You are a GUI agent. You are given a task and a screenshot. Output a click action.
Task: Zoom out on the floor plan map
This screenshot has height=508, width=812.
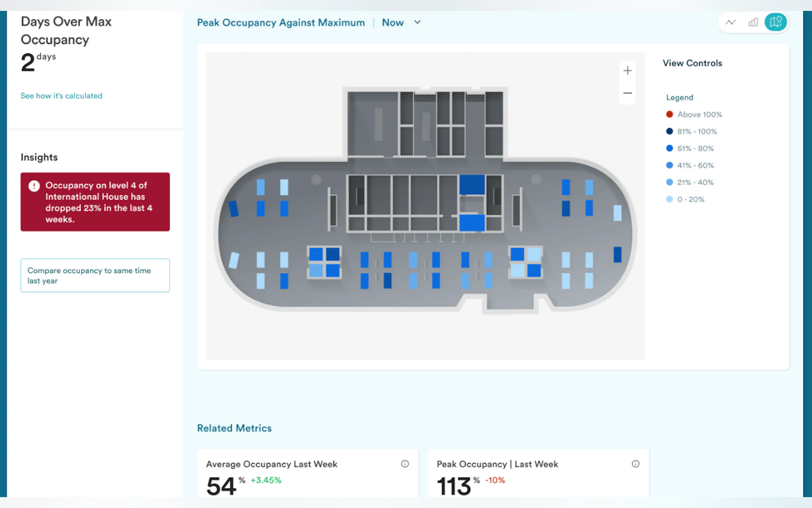tap(627, 93)
